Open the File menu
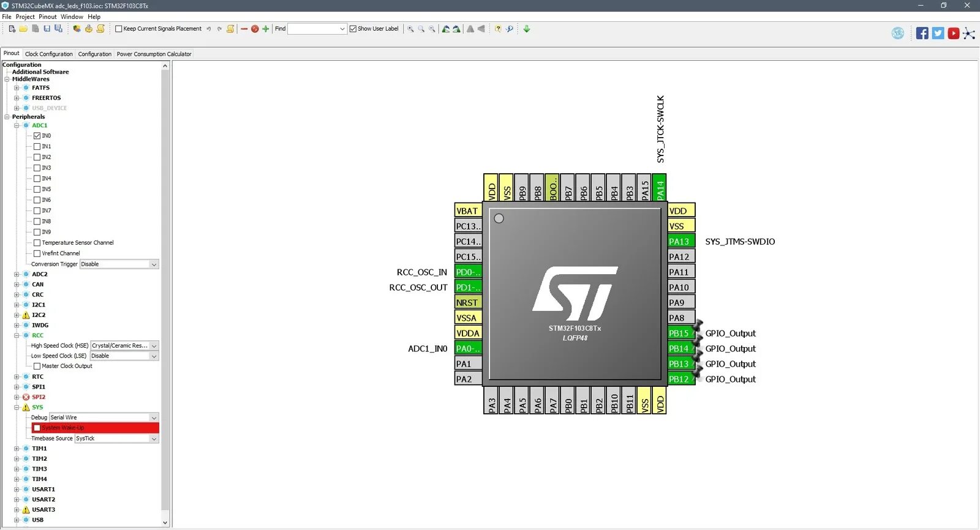980x530 pixels. click(x=7, y=17)
